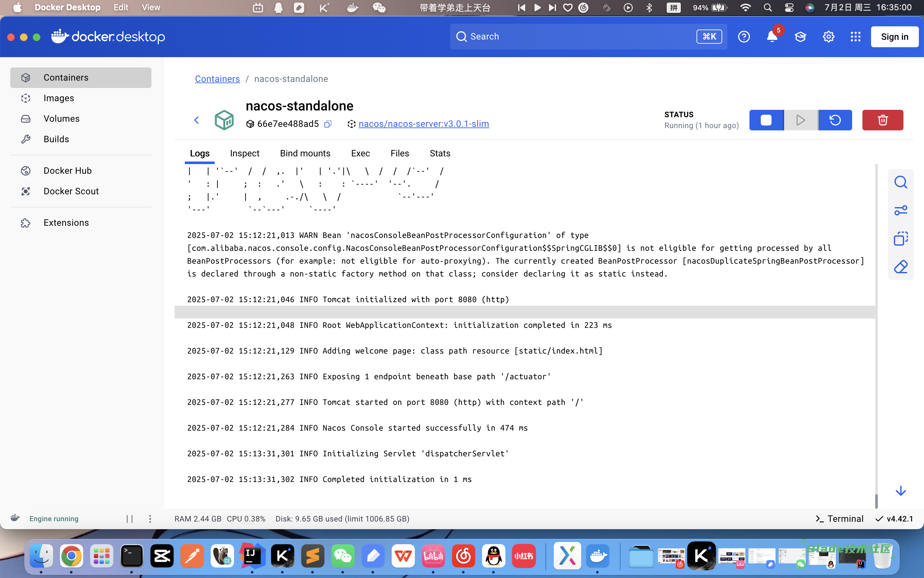Open Docker Hub in sidebar
The width and height of the screenshot is (924, 578).
click(x=81, y=171)
